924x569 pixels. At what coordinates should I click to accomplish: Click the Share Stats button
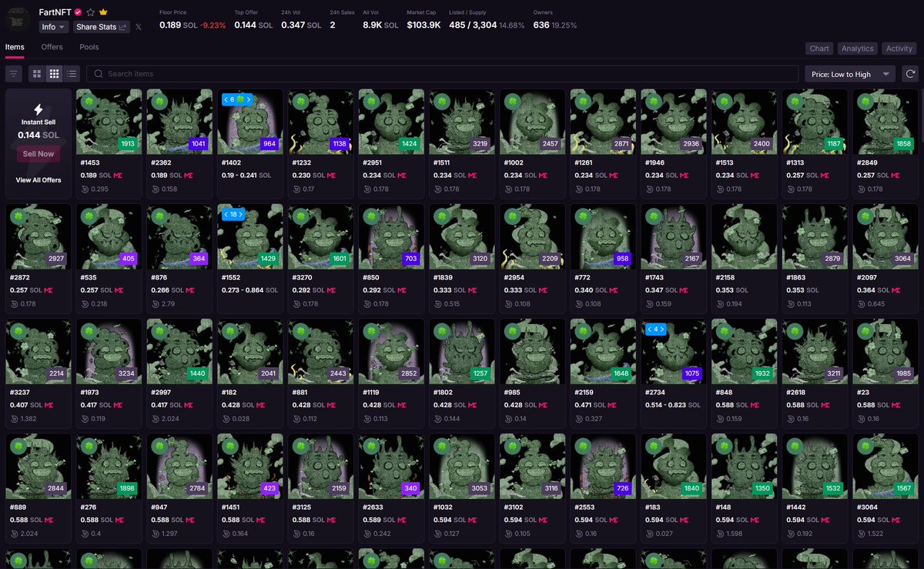(102, 27)
